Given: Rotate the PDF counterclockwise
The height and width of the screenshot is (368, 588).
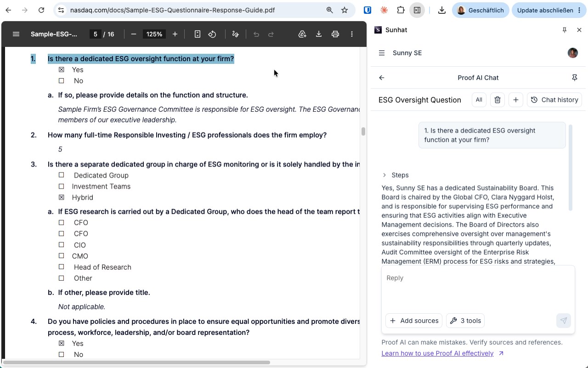Looking at the screenshot, I should click(212, 34).
